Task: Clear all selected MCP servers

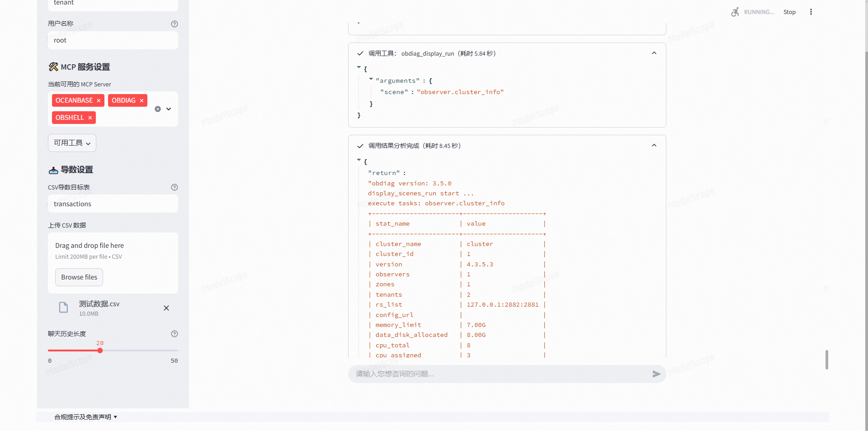Action: tap(158, 109)
